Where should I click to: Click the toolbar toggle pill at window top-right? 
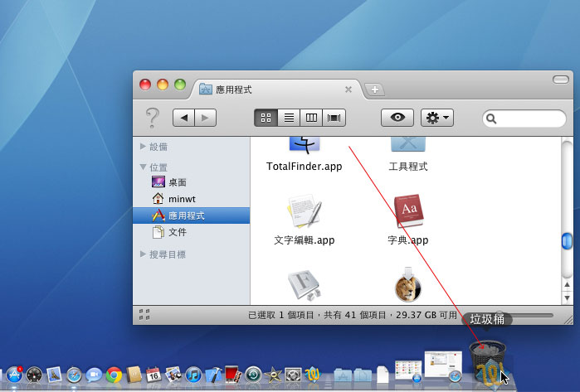point(561,80)
